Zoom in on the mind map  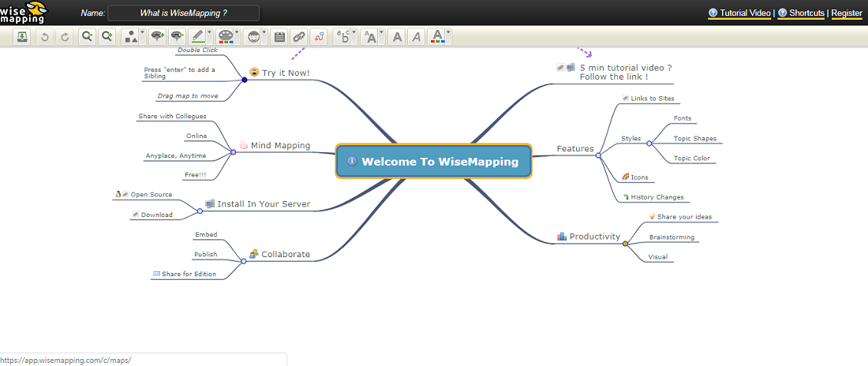tap(107, 37)
